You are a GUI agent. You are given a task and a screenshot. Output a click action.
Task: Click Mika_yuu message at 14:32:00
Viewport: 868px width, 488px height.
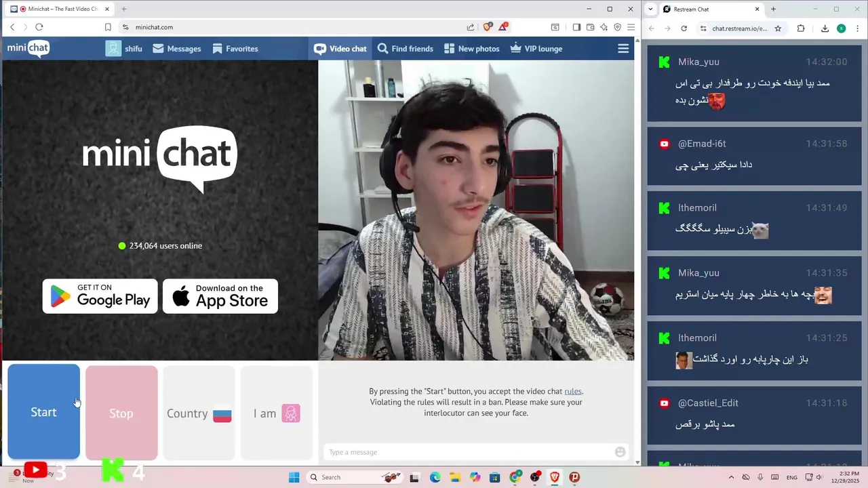[x=753, y=84]
